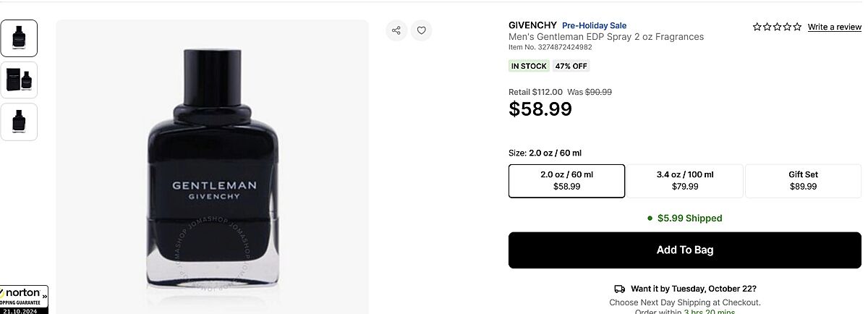The image size is (868, 314).
Task: Select the bottle with box thumbnail
Action: point(19,80)
